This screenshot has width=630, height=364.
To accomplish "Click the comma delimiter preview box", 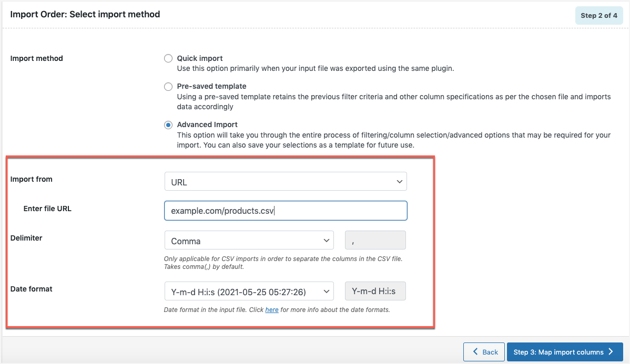I will tap(375, 240).
